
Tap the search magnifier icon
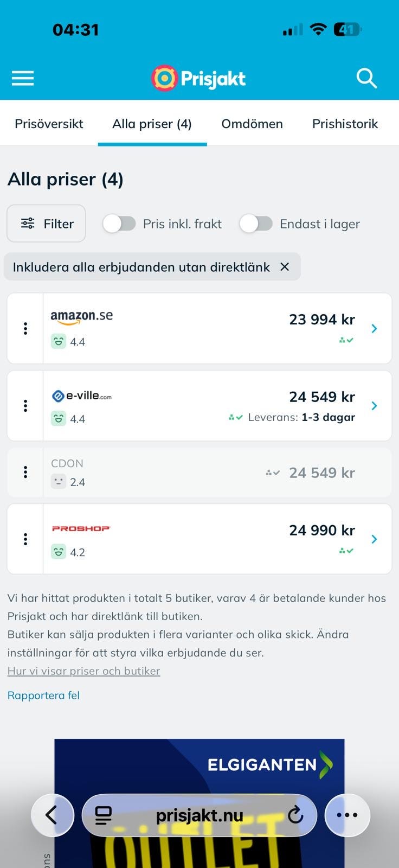tap(366, 78)
